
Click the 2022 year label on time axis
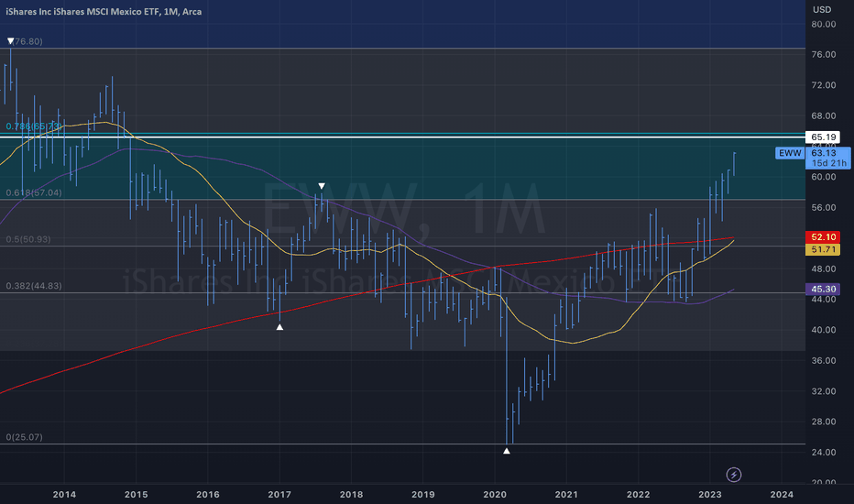pyautogui.click(x=639, y=494)
